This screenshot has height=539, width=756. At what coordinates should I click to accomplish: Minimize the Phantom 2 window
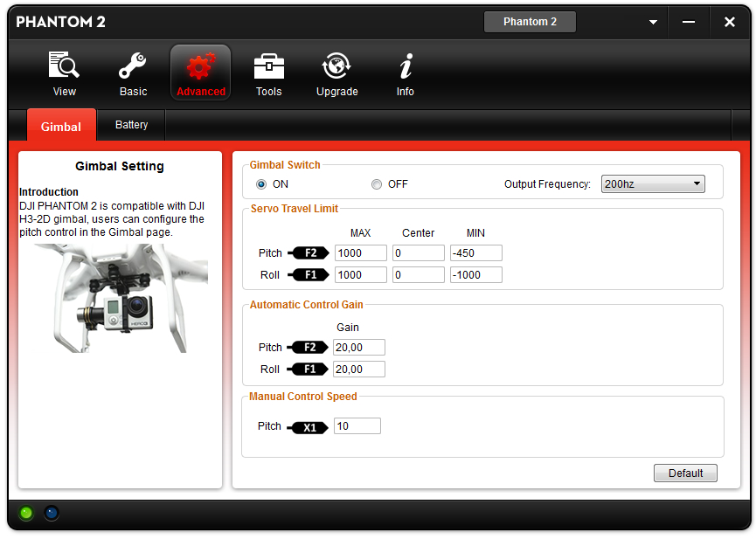point(689,22)
